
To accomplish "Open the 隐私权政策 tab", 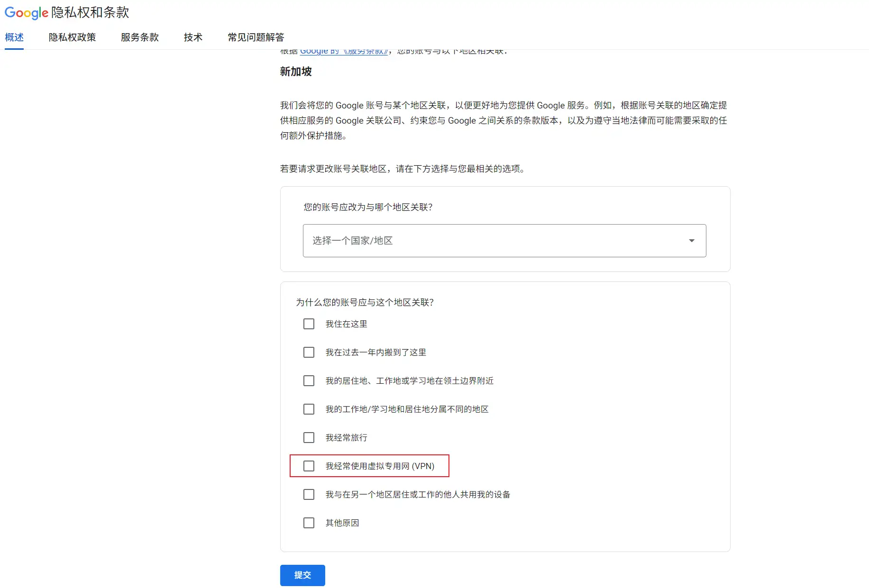I will tap(72, 37).
